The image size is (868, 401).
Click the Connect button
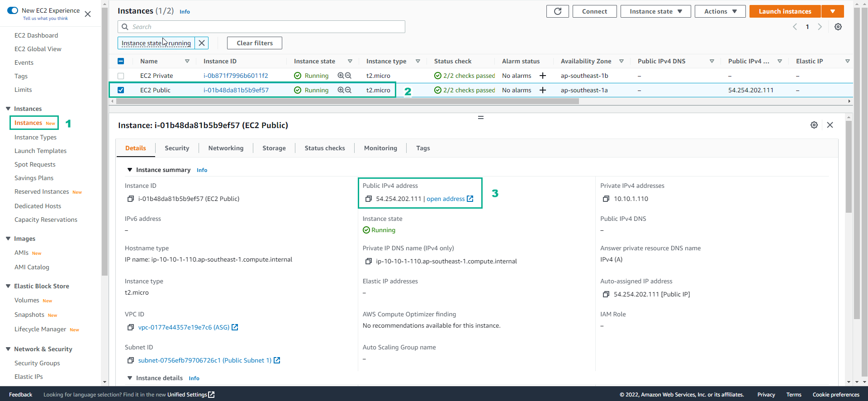tap(594, 11)
